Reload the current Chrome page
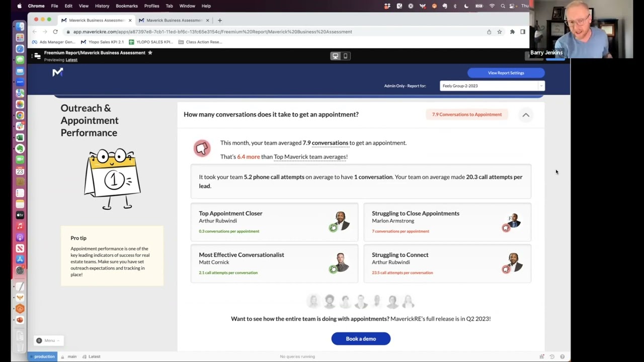 tap(55, 32)
